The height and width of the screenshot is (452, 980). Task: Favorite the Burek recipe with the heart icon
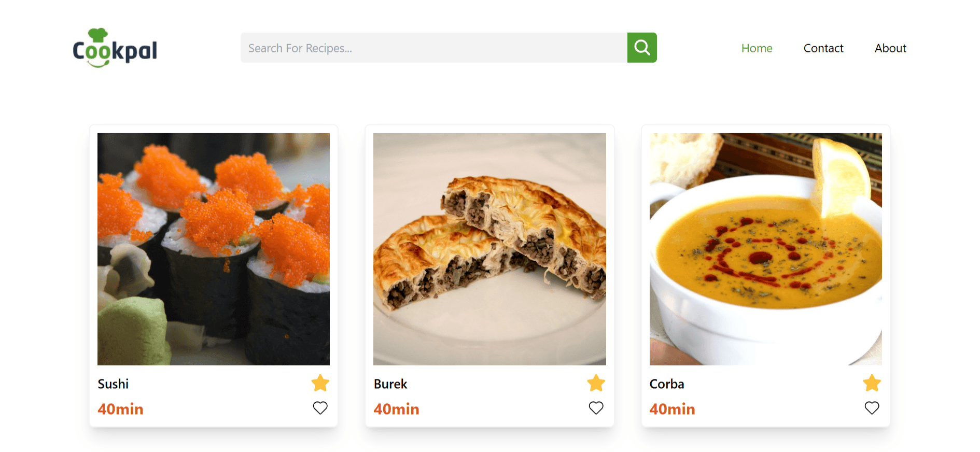click(x=596, y=408)
